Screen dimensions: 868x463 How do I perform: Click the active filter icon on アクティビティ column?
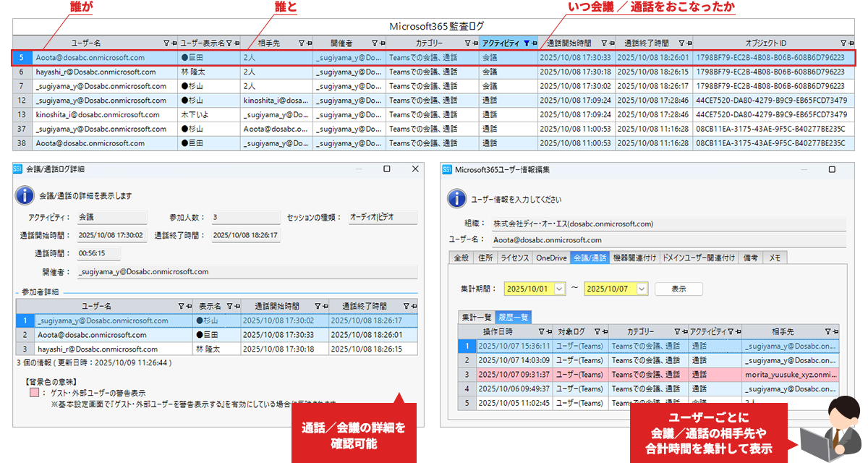pos(526,43)
